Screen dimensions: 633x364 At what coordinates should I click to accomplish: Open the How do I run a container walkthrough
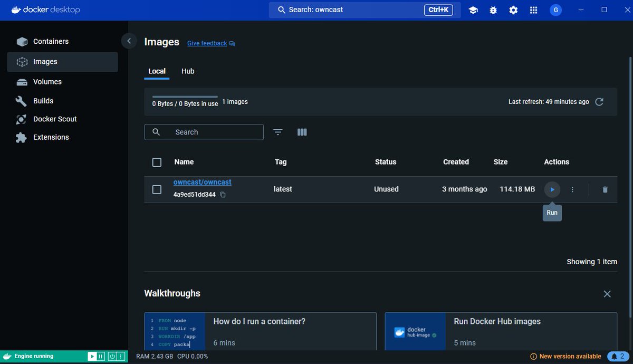[x=261, y=331]
